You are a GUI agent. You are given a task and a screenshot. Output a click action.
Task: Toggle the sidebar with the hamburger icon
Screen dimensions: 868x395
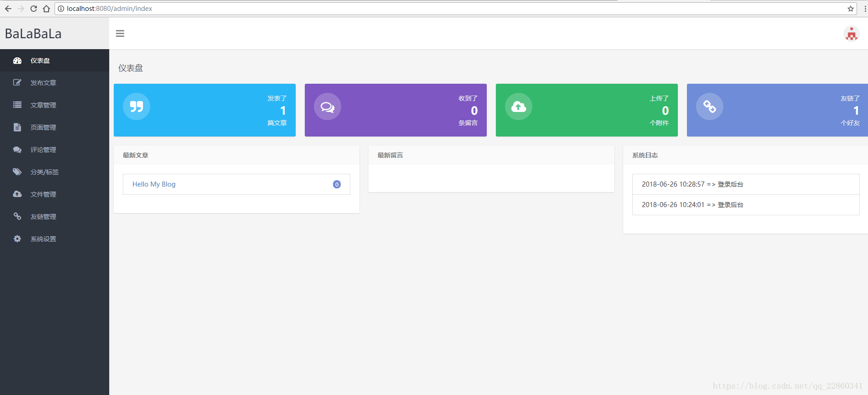pyautogui.click(x=120, y=33)
